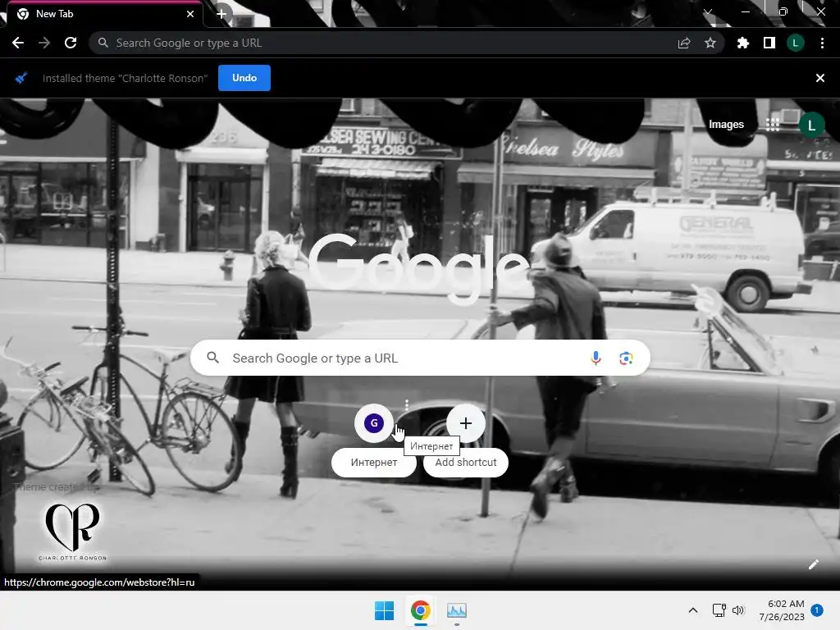Viewport: 840px width, 630px height.
Task: Start voice search with microphone
Action: (x=596, y=358)
